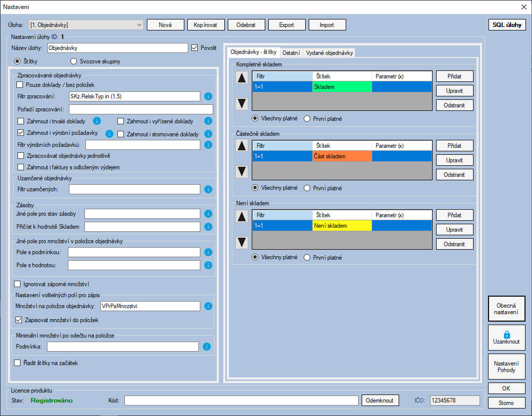Click the orange Část skladem label cell
The image size is (532, 416).
tap(342, 156)
